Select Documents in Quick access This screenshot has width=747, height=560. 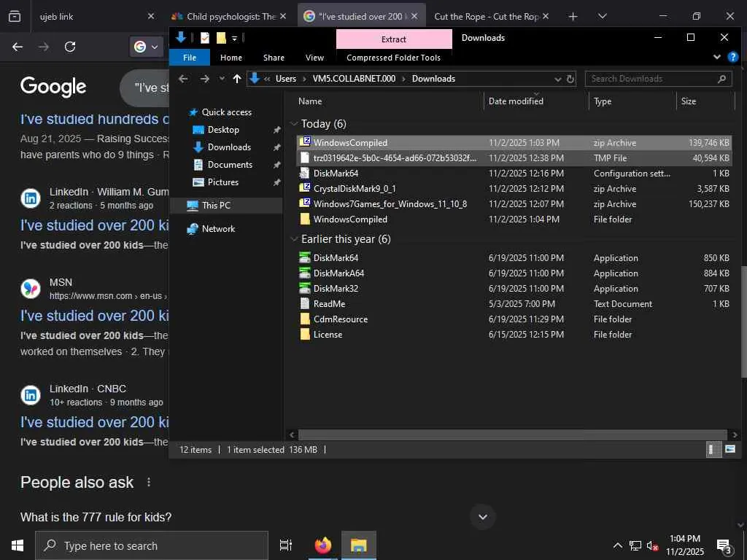point(230,164)
